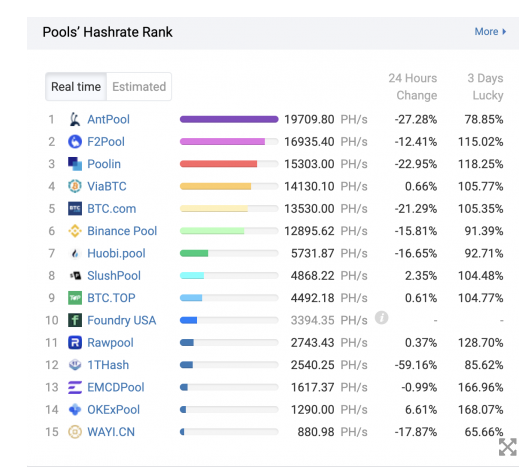Open the Foundry USA link

click(x=122, y=320)
